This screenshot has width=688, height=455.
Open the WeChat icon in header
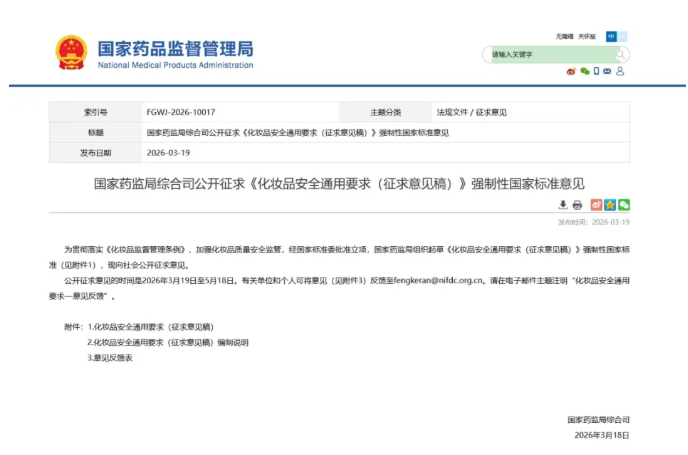click(x=584, y=71)
